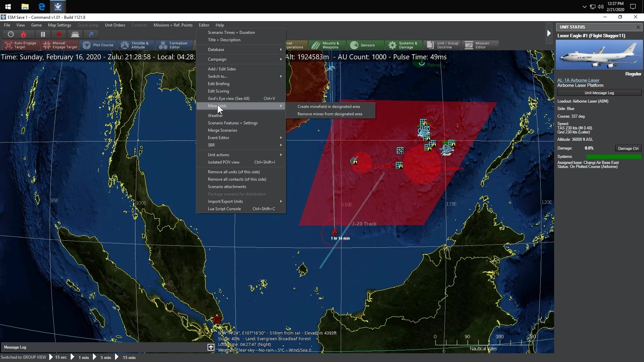This screenshot has width=644, height=362.
Task: Expand the SBR submenu
Action: (x=241, y=145)
